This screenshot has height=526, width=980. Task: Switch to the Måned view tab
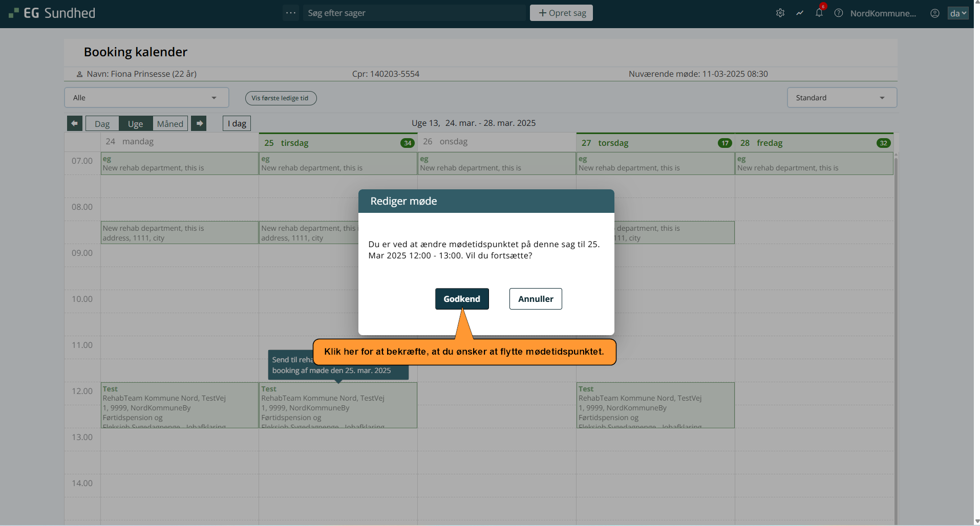click(x=170, y=124)
